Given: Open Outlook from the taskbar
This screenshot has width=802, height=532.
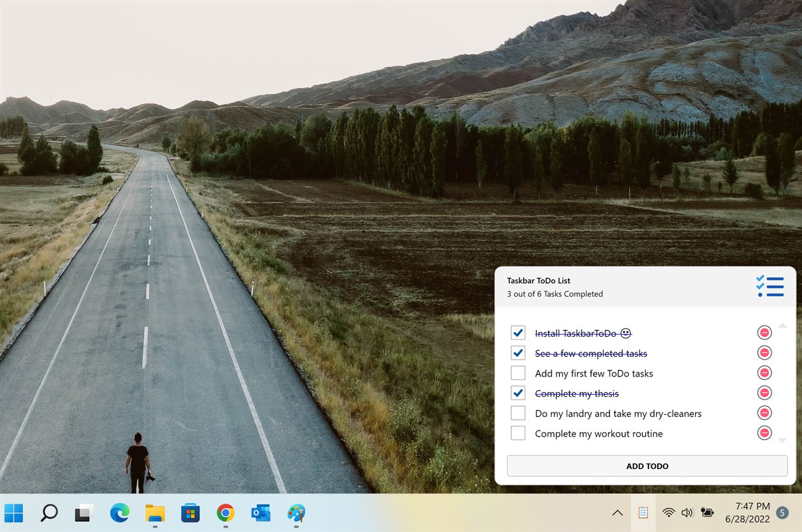Looking at the screenshot, I should (260, 513).
